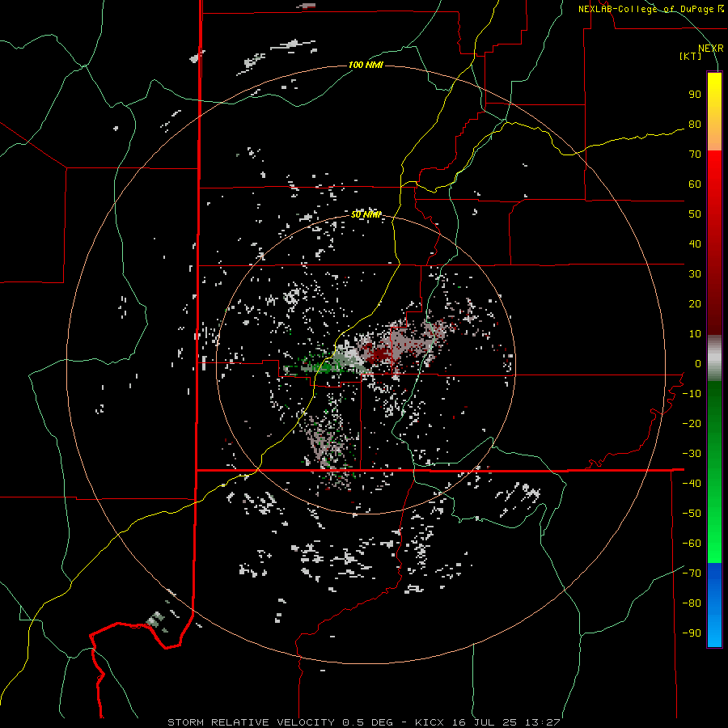728x728 pixels.
Task: Click the -90 scale value
Action: pos(692,633)
